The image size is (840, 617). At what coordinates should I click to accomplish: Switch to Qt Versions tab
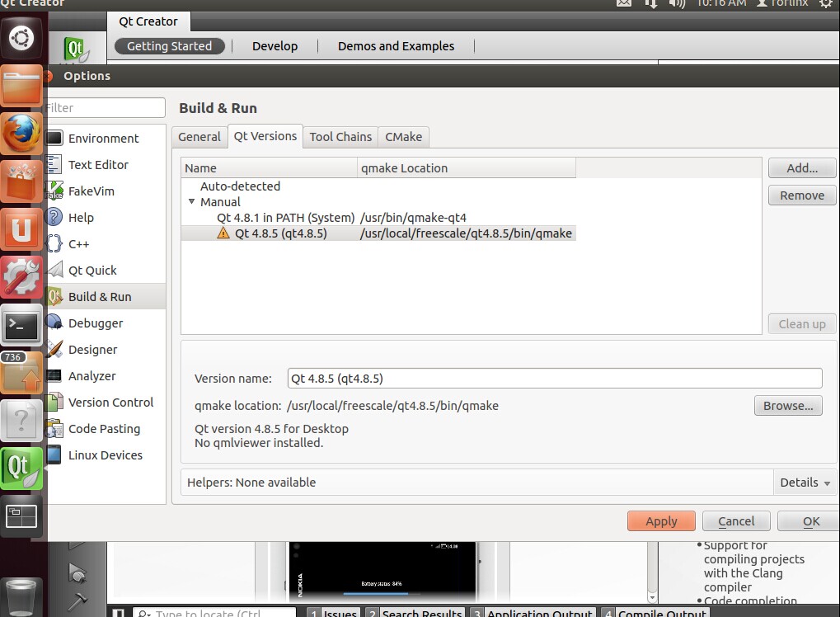[x=265, y=136]
